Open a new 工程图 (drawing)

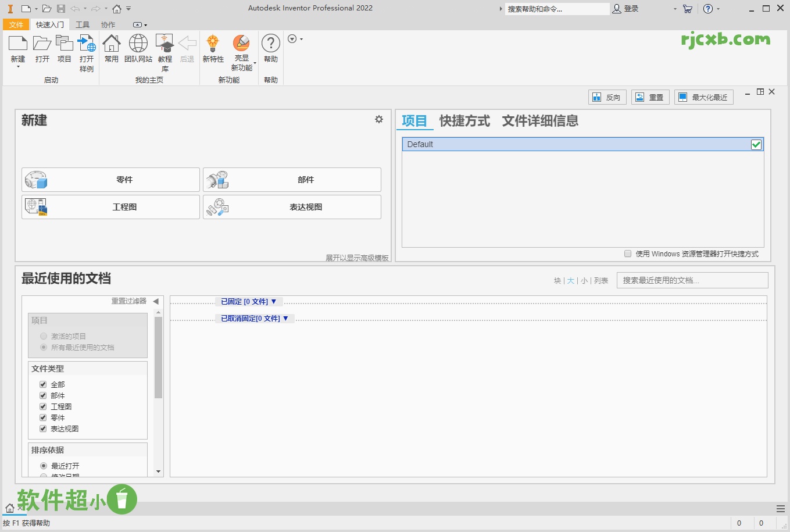[x=110, y=207]
